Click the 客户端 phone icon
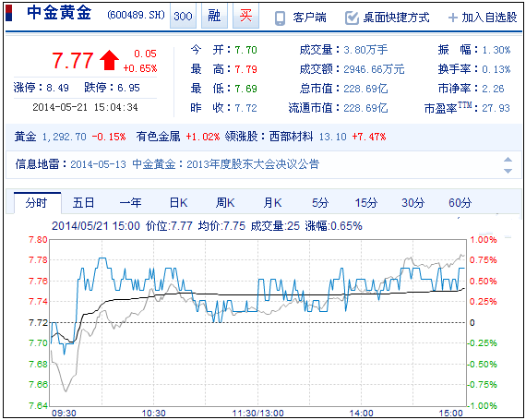The height and width of the screenshot is (420, 526). pyautogui.click(x=280, y=18)
